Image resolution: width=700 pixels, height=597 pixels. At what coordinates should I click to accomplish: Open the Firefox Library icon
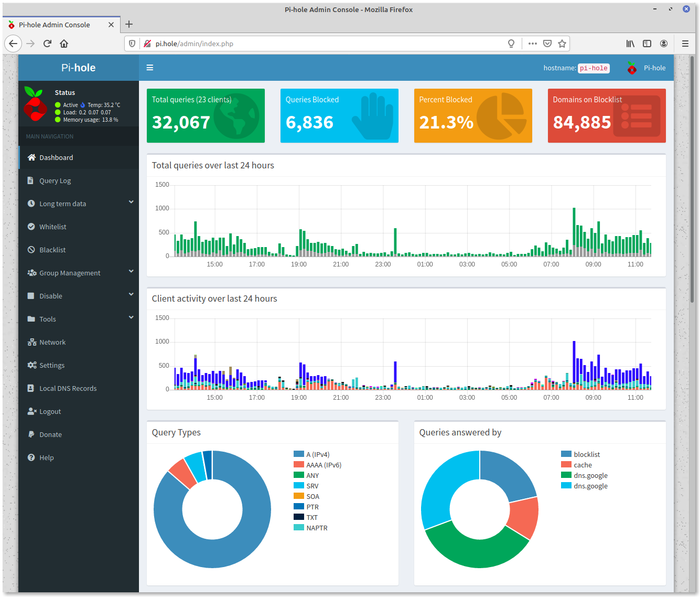[630, 44]
